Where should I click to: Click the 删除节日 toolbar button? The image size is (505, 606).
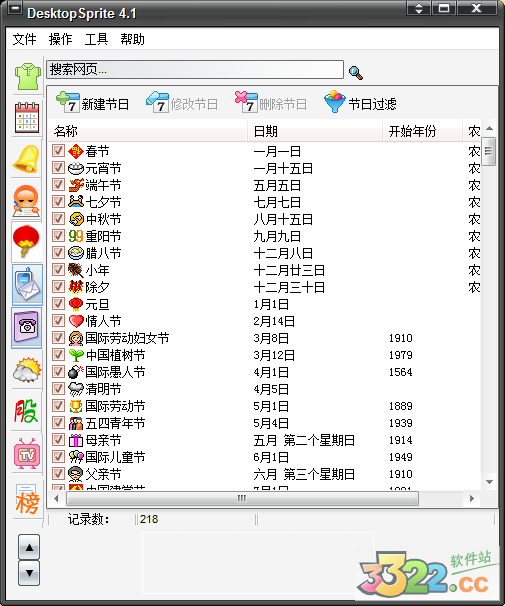point(271,103)
